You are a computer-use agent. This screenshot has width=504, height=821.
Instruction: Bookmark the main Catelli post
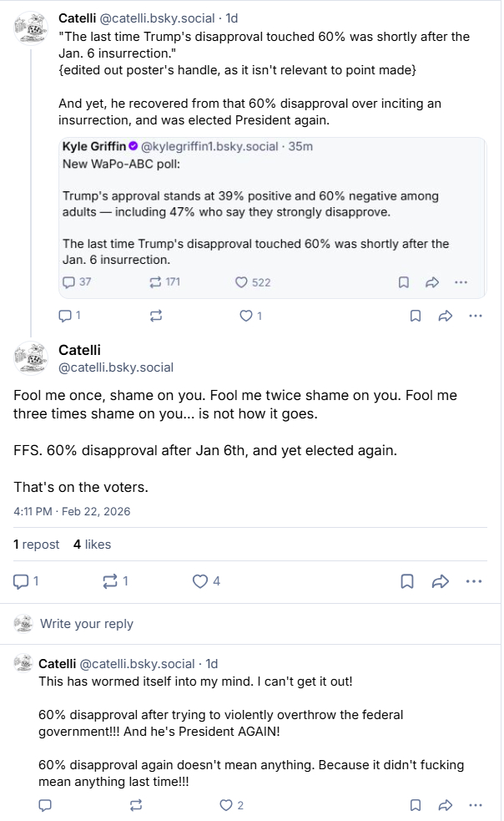[407, 581]
